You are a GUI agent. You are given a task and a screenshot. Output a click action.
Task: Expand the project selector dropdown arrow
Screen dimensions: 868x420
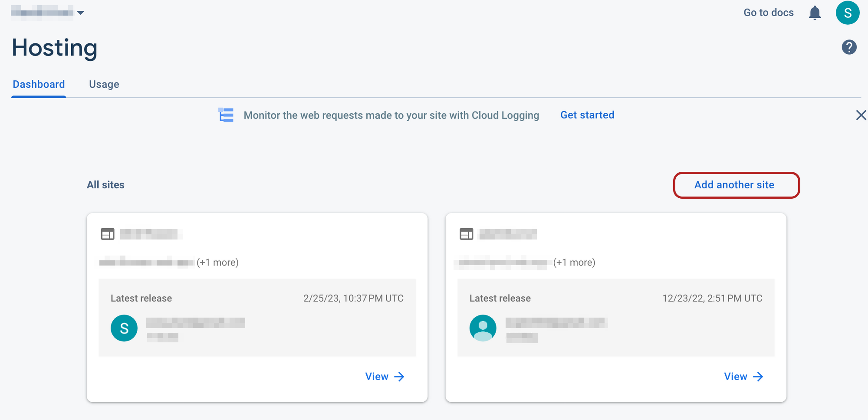[80, 13]
